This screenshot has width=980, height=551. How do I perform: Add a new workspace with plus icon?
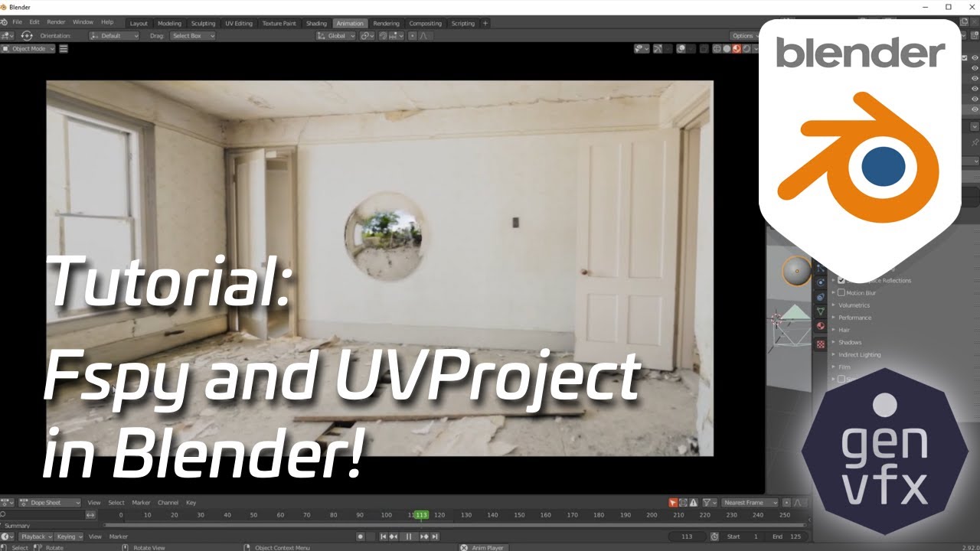tap(485, 23)
